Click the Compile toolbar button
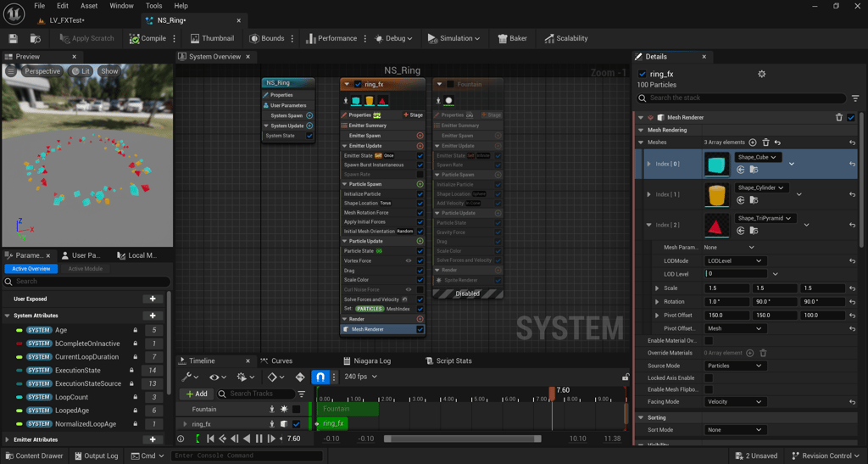The height and width of the screenshot is (464, 868). tap(148, 38)
